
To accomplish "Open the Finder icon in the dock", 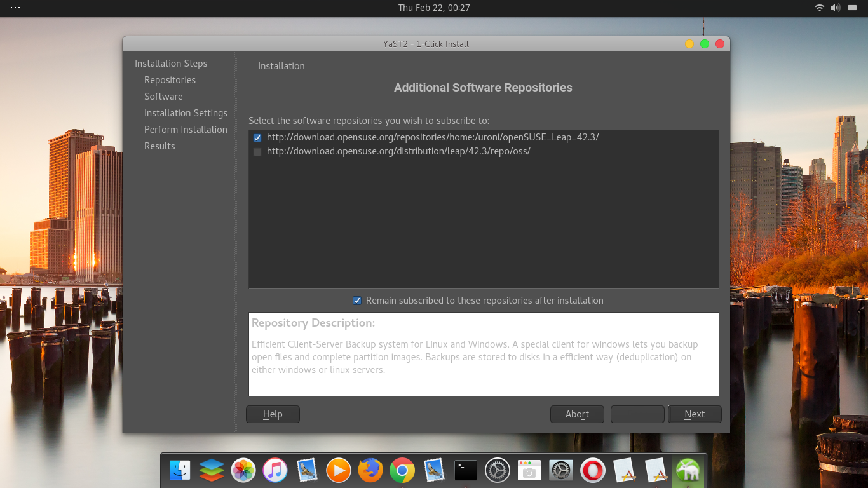I will coord(179,470).
